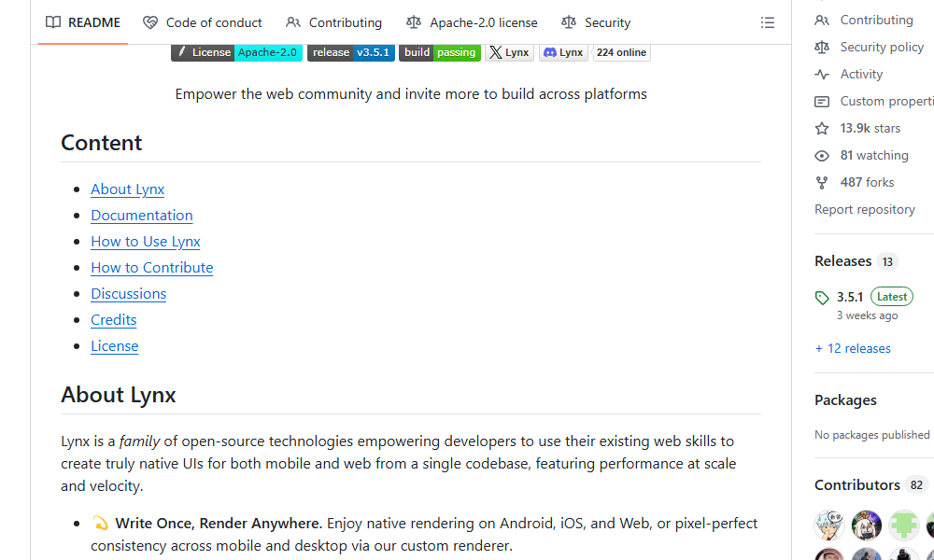Click the green tag icon for release 3.5.1
The image size is (934, 560).
[822, 298]
